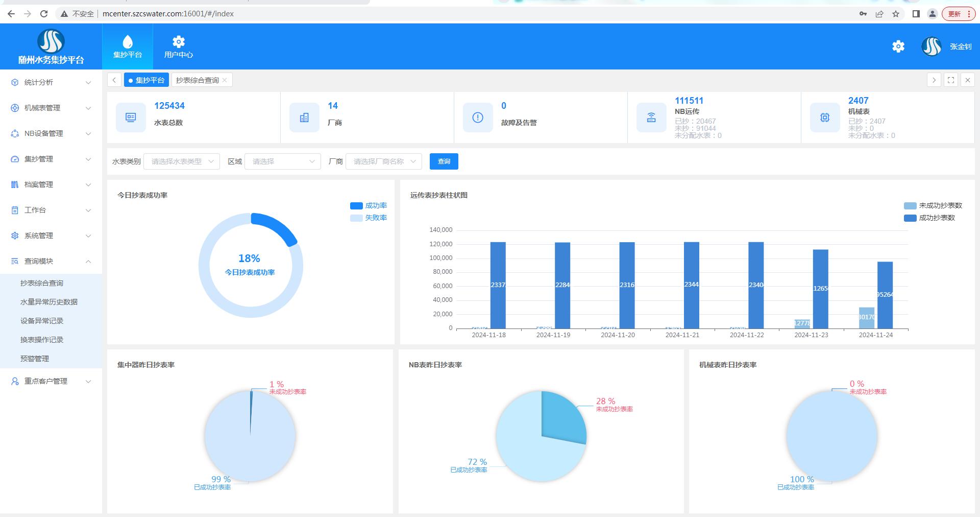The image size is (980, 517).
Task: Open the 水表类别 dropdown
Action: pos(182,161)
